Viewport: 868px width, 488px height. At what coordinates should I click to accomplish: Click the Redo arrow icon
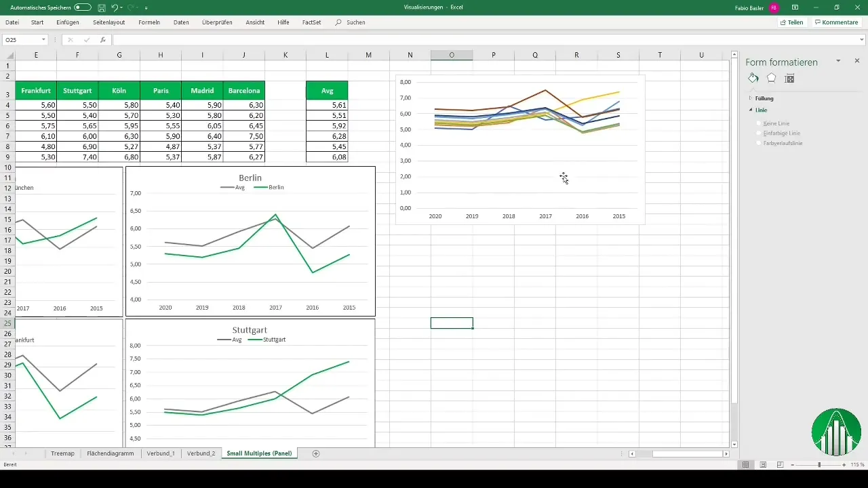132,7
